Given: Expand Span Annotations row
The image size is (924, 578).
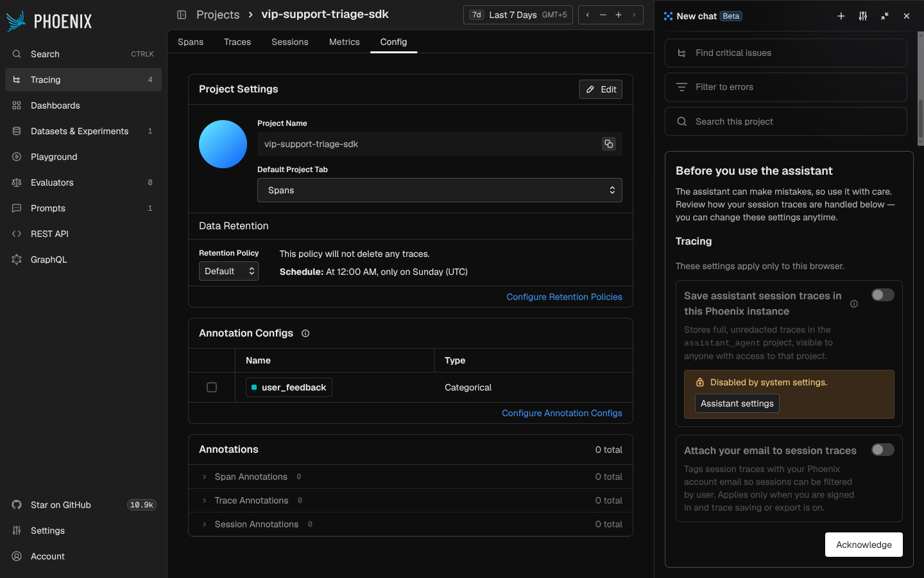Looking at the screenshot, I should [411, 477].
